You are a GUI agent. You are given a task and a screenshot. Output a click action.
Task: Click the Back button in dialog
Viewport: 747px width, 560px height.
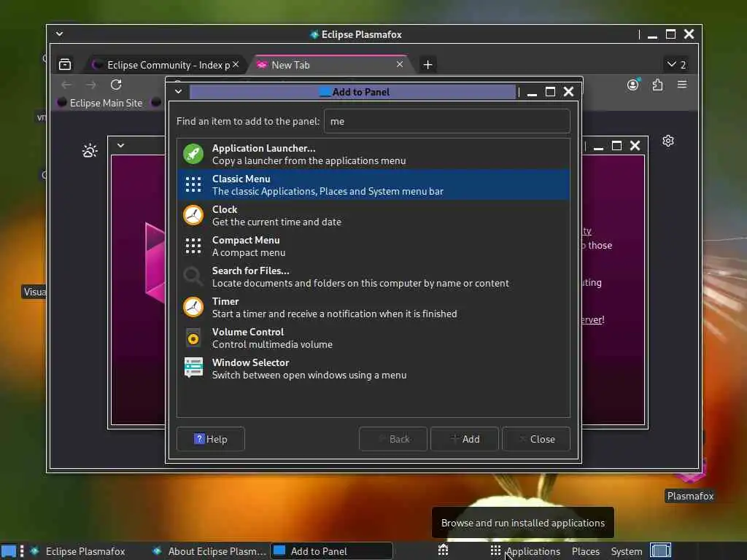(393, 438)
